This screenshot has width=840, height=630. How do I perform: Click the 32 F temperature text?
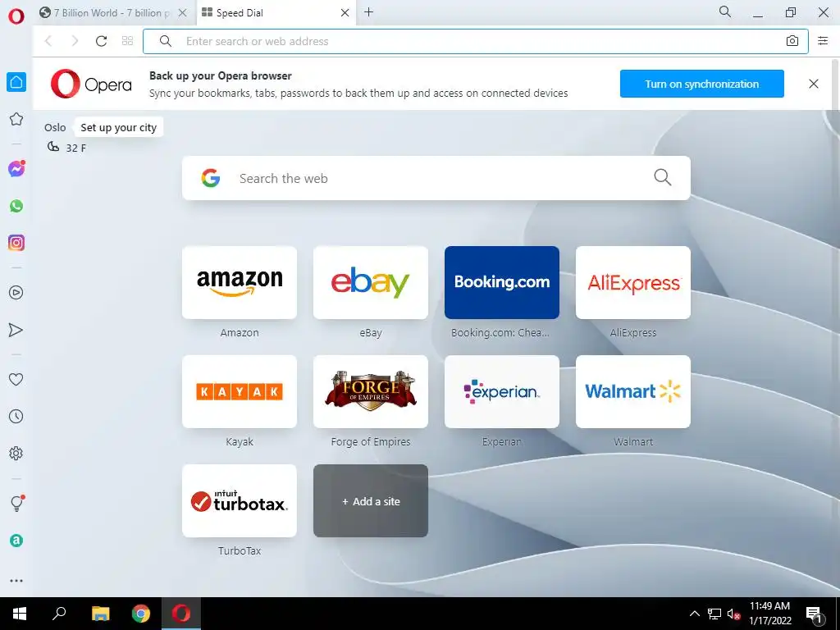(76, 148)
